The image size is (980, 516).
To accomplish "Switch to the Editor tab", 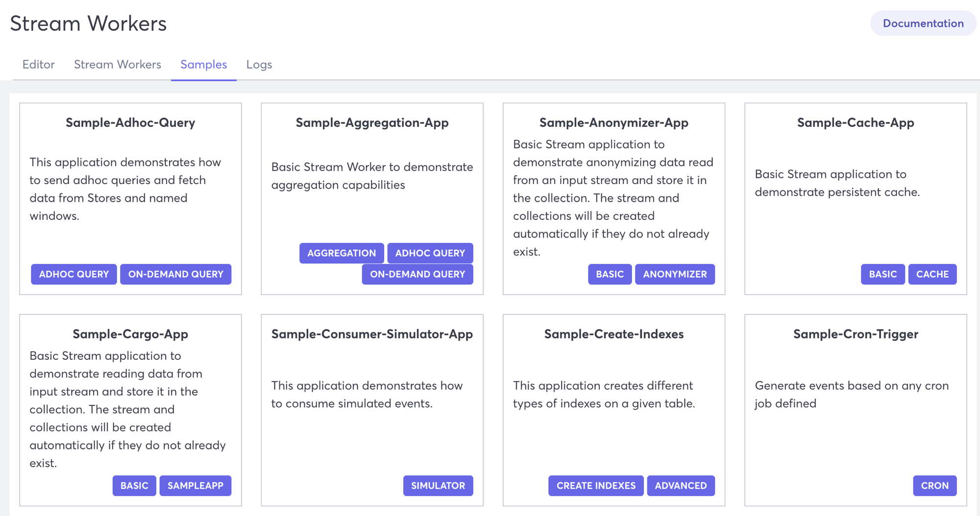I will 38,64.
